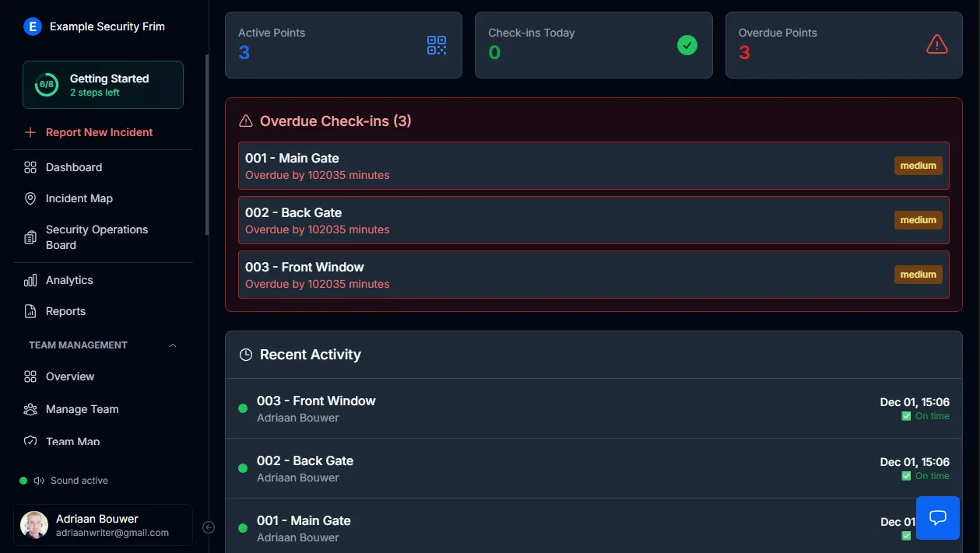The height and width of the screenshot is (553, 980).
Task: Open the overdue 001 - Main Gate check-in
Action: click(x=593, y=166)
